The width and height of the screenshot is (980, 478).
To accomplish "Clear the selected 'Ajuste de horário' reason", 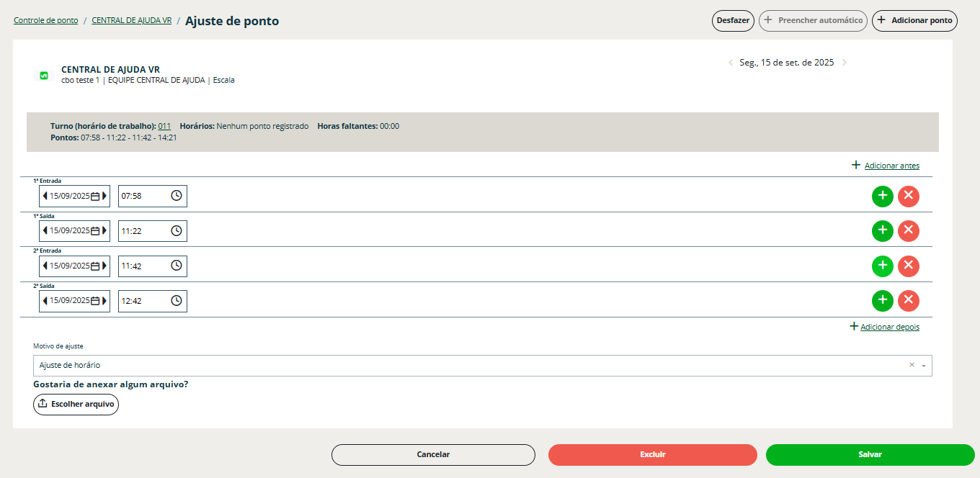I will pyautogui.click(x=912, y=365).
